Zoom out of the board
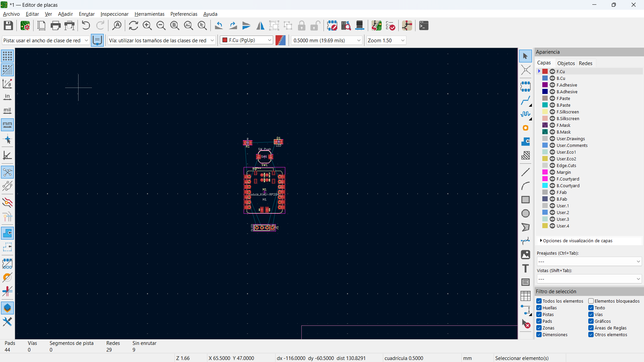Screen dimensions: 644x362 tap(161, 25)
